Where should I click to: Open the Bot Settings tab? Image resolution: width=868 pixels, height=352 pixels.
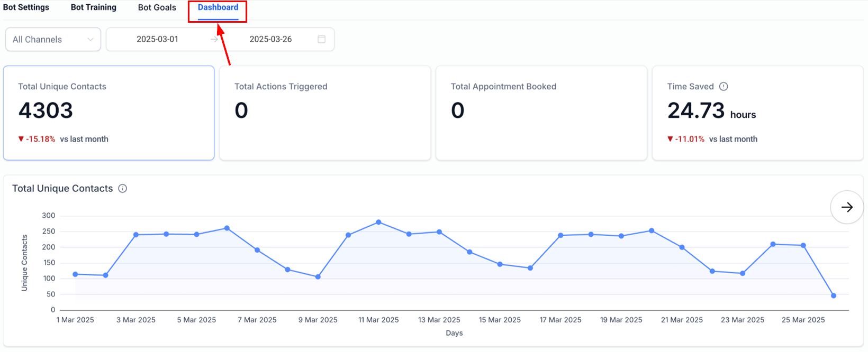[26, 7]
